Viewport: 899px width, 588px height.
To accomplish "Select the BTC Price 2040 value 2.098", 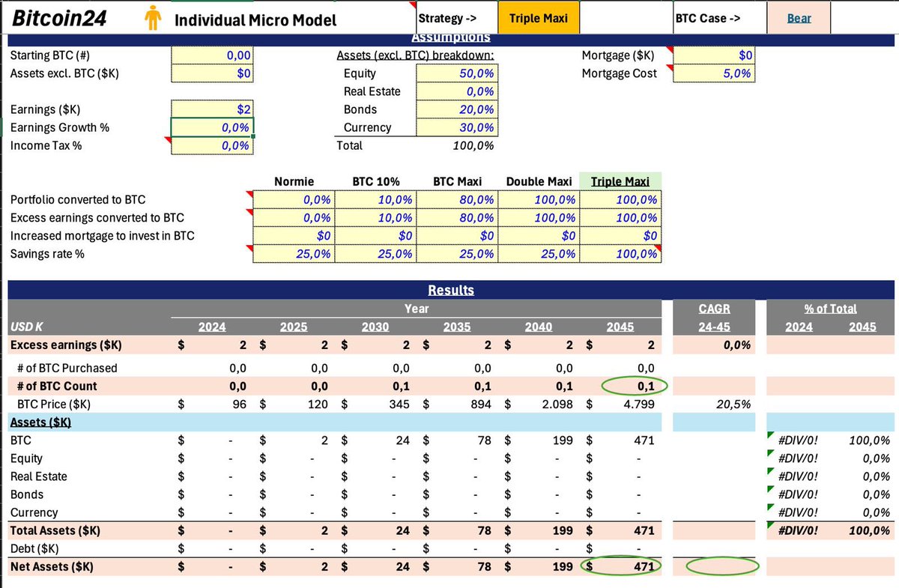I will click(539, 404).
